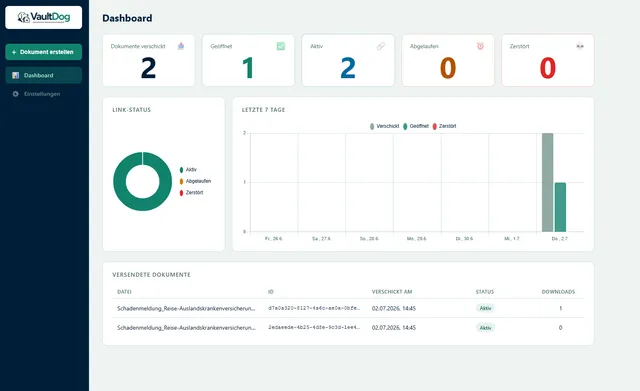Image resolution: width=640 pixels, height=391 pixels.
Task: Click the green Geöffnet bar for Do., 2.7.
Action: (x=560, y=207)
